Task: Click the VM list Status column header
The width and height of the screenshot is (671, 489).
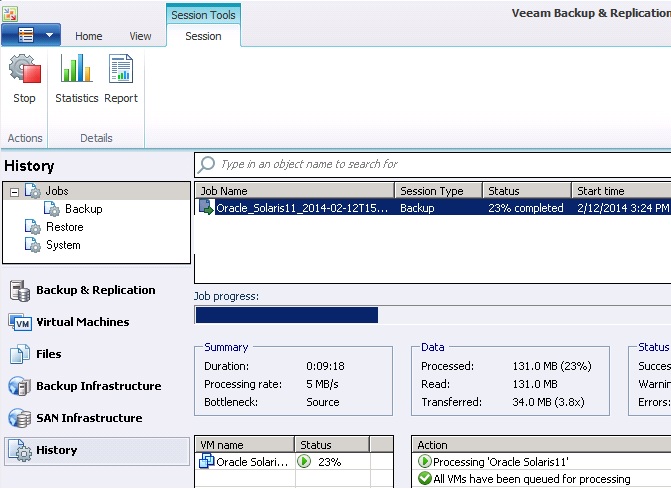Action: pos(332,445)
